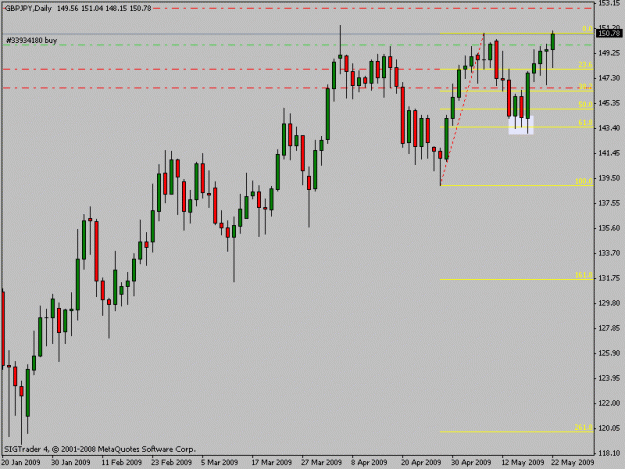Select the Fibonacci 38.2 level label
Screen dimensions: 625x469
click(586, 86)
